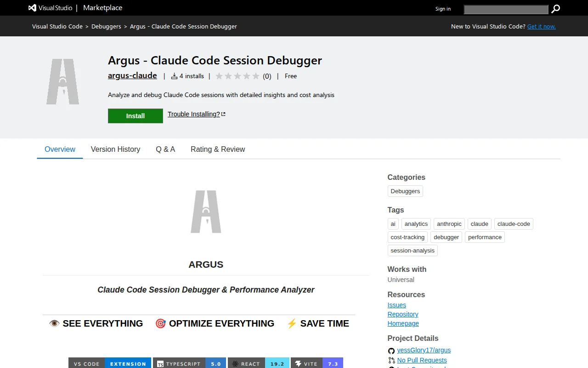The image size is (588, 368).
Task: Click the Visual Studio logo
Action: click(x=51, y=8)
